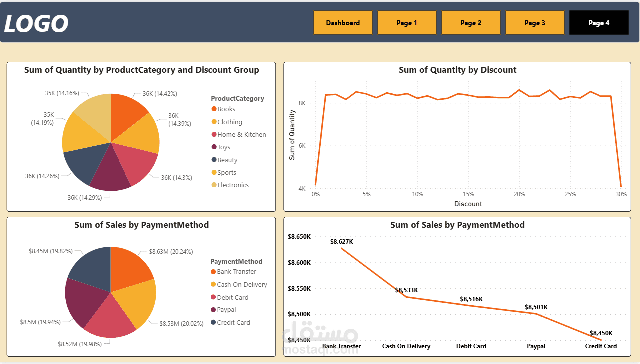This screenshot has height=364, width=640.
Task: Select Clothing legend item
Action: [227, 122]
